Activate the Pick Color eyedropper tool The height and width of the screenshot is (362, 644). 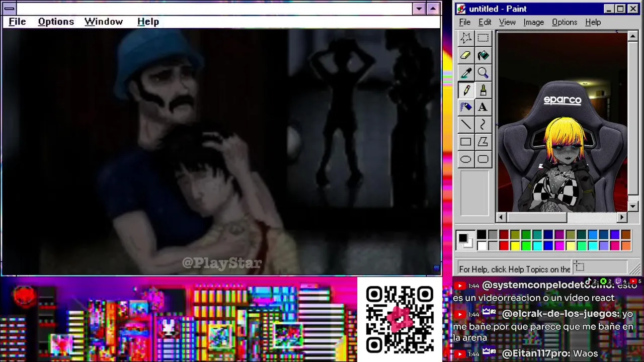466,73
